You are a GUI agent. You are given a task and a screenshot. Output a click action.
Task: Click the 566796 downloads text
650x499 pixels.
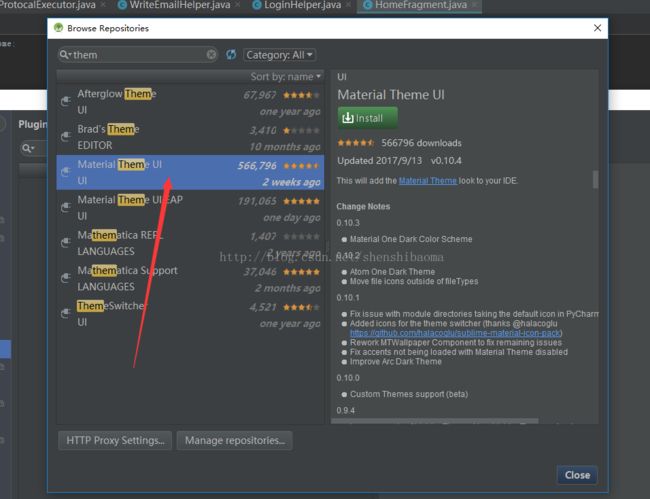click(421, 143)
